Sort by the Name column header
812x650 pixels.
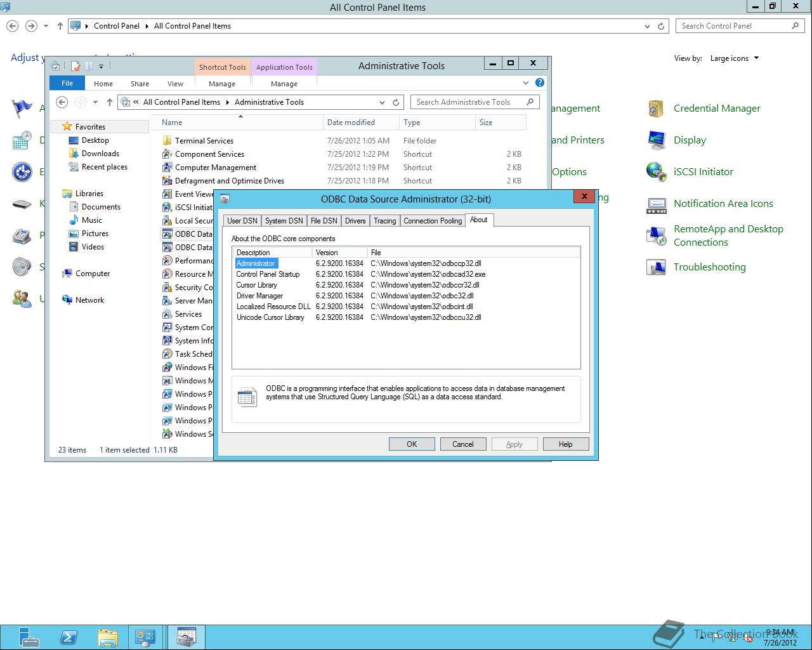(238, 123)
